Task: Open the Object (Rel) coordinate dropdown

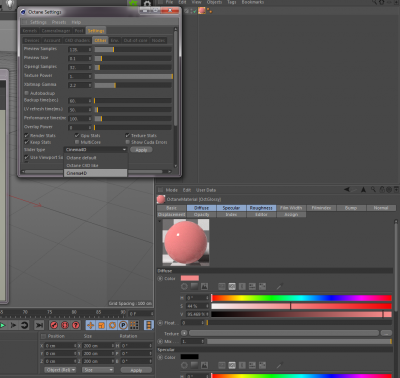Action: coord(60,370)
